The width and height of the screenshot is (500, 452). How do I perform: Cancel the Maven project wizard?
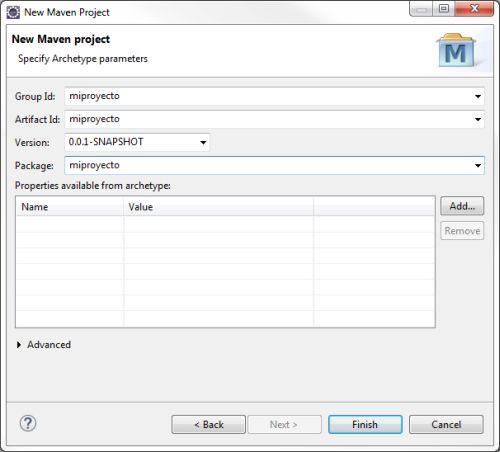446,424
